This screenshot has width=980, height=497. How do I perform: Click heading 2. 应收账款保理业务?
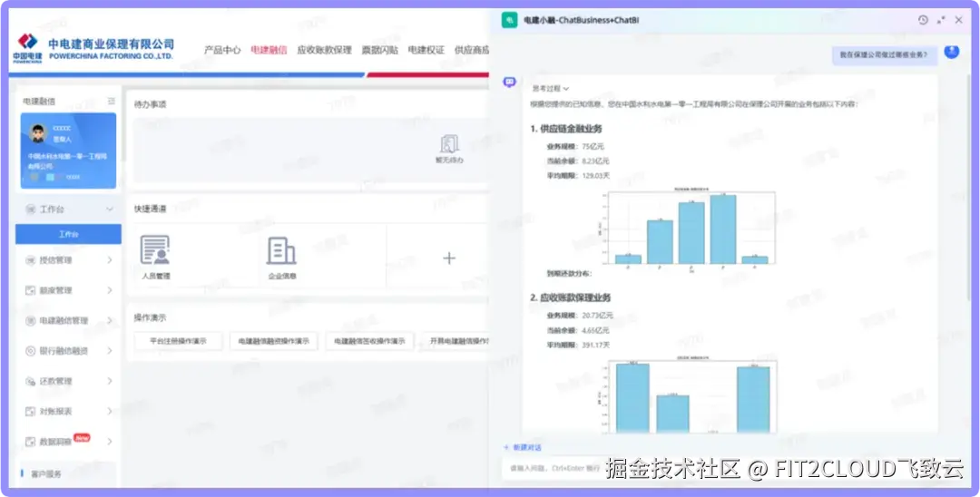[x=571, y=297]
